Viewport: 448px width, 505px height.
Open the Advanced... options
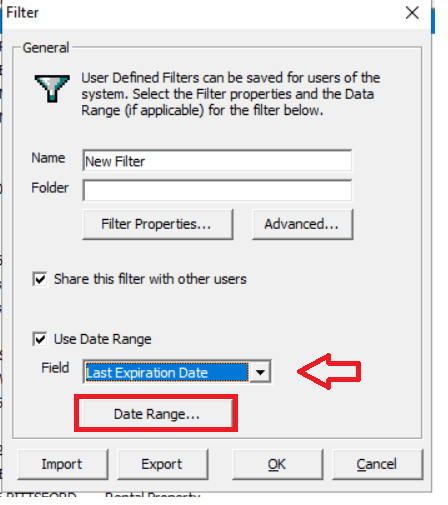pos(302,224)
